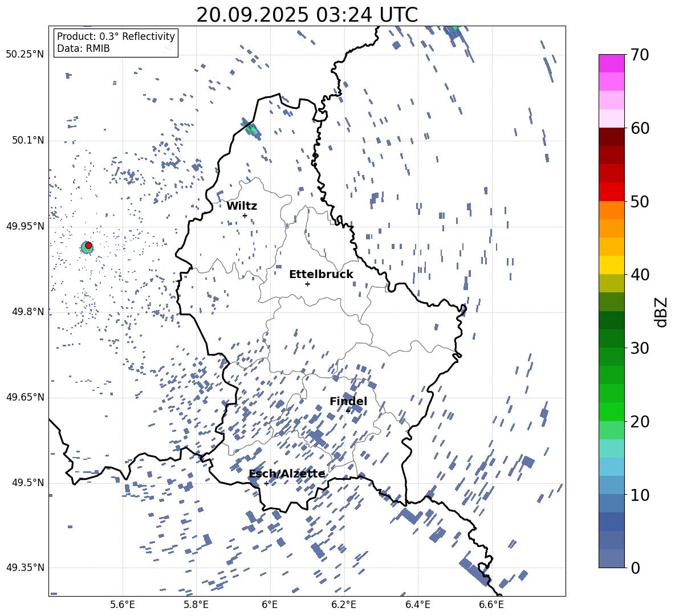Click the 6.4°E longitude label

coord(417,605)
